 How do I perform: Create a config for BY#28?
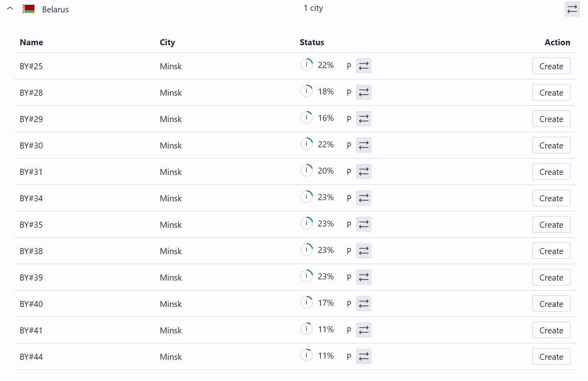pos(551,92)
